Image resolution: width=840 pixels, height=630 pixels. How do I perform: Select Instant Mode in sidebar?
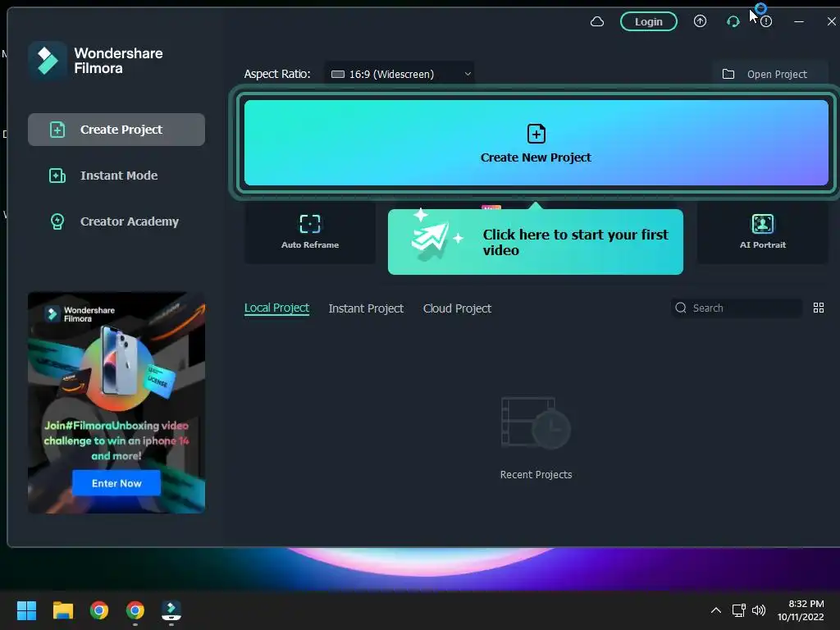click(116, 176)
